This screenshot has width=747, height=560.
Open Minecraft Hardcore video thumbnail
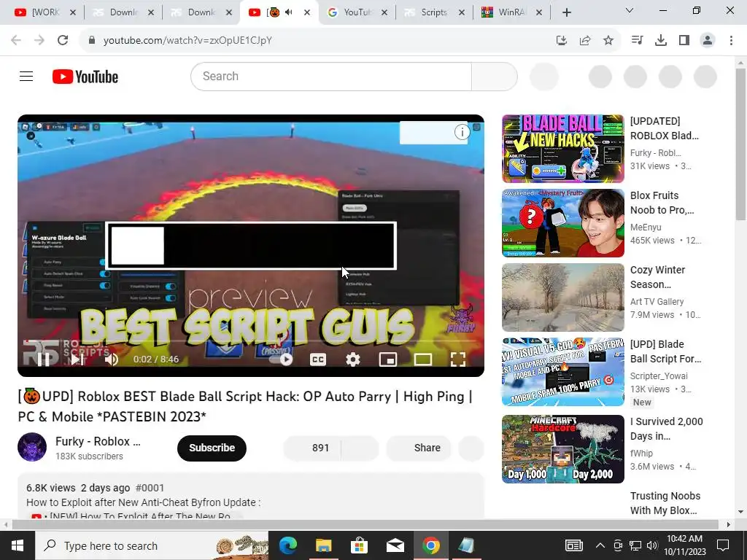(562, 449)
